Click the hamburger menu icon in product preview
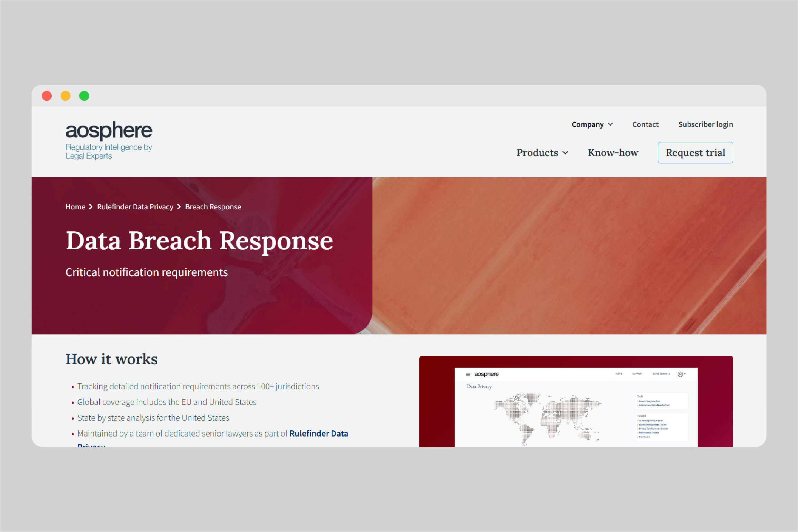 [x=468, y=374]
